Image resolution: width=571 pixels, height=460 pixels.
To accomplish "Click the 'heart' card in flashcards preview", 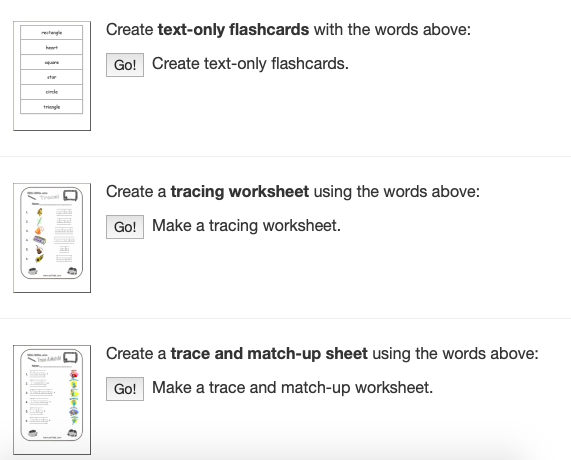I will point(52,47).
